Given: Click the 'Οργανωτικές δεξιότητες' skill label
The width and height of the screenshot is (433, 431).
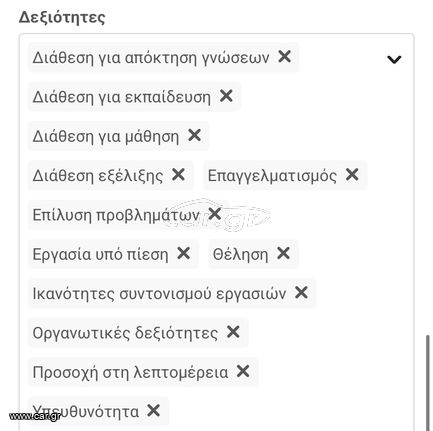Looking at the screenshot, I should click(x=125, y=333).
